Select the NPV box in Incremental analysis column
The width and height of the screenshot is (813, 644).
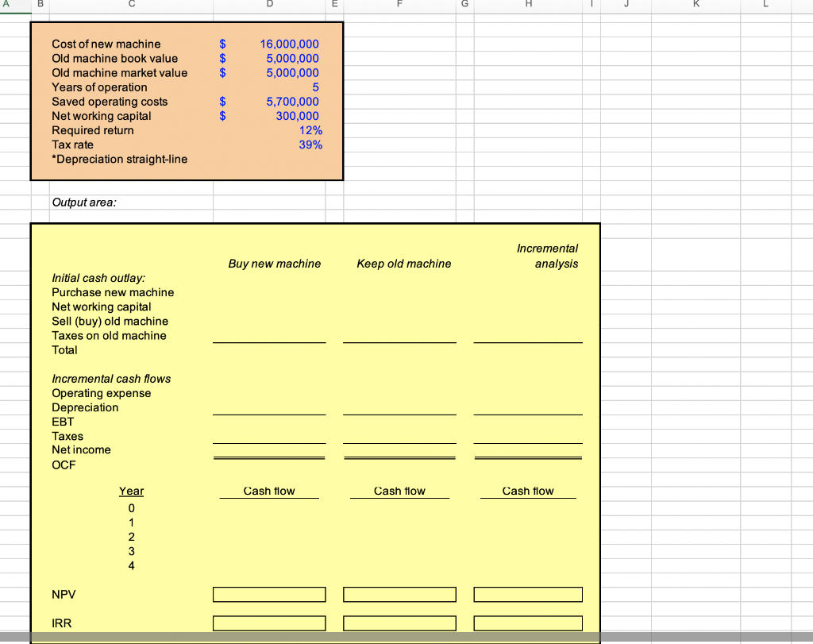point(528,594)
